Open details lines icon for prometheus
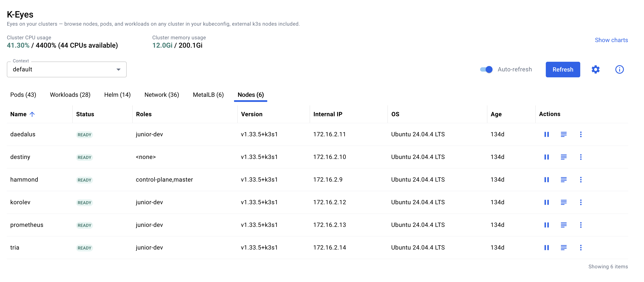 pyautogui.click(x=564, y=225)
